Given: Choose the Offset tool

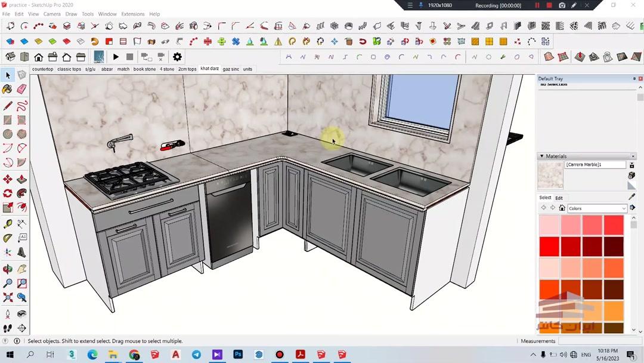Looking at the screenshot, I should coord(22,207).
